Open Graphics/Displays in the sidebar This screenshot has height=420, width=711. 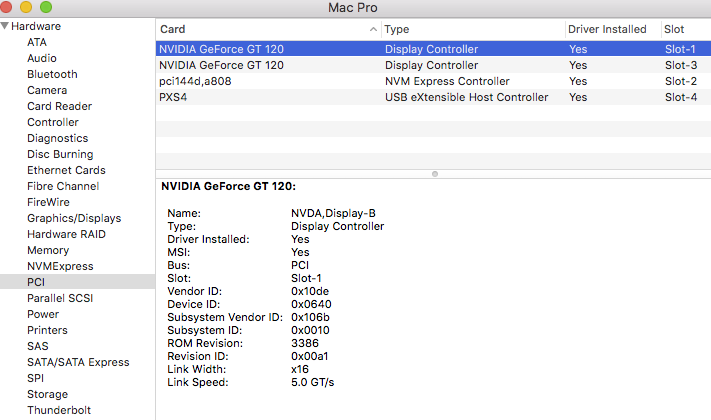point(74,218)
